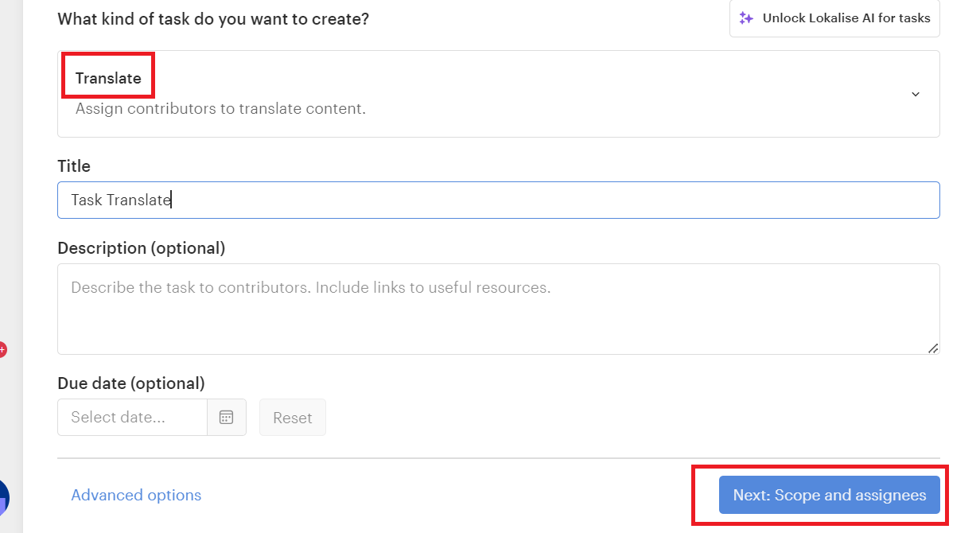Open the calendar date picker icon
Screen dimensions: 980x533
click(227, 418)
